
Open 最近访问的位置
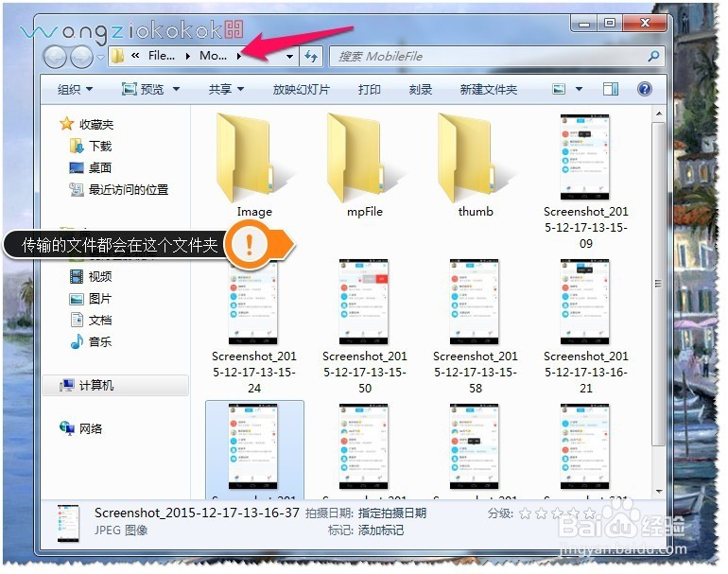129,189
